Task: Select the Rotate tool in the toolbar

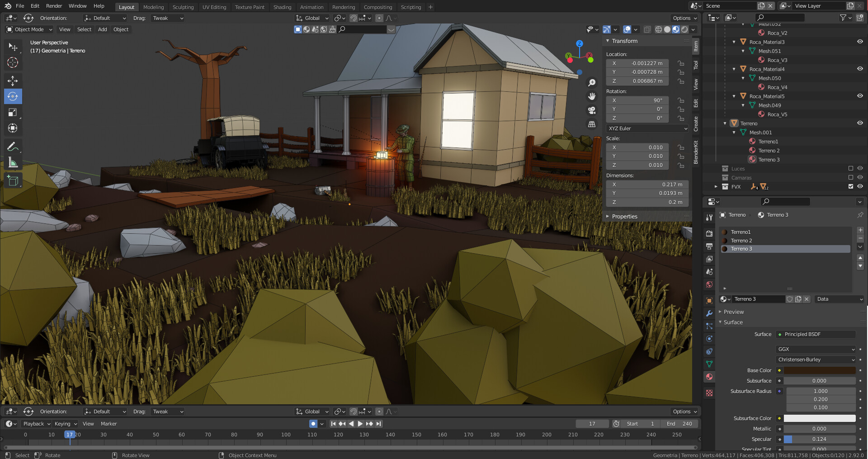Action: pyautogui.click(x=13, y=96)
